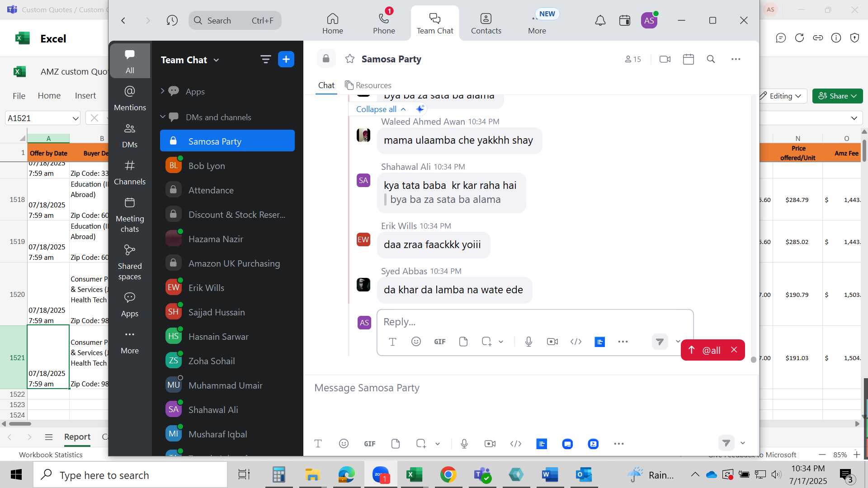Attach a file in main message box
The image size is (868, 488).
[396, 444]
